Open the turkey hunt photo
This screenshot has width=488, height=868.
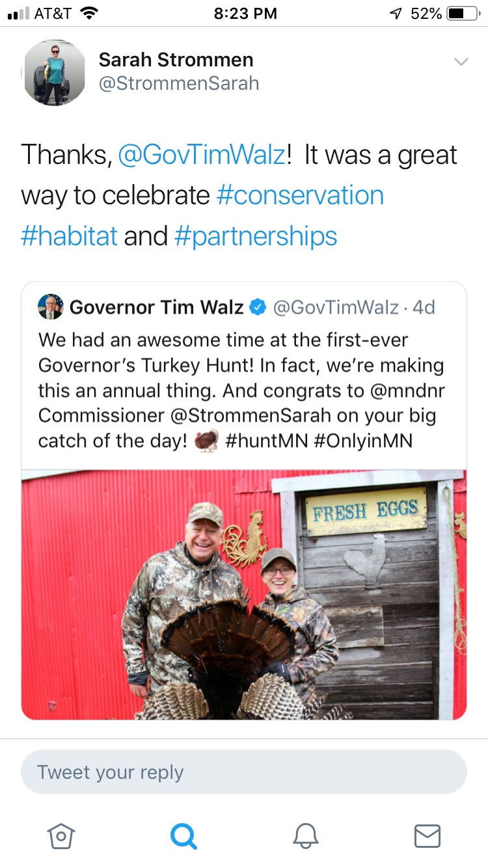pos(244,595)
